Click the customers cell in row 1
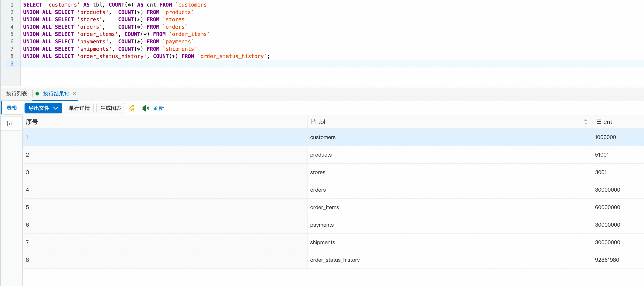The height and width of the screenshot is (286, 644). coord(323,137)
